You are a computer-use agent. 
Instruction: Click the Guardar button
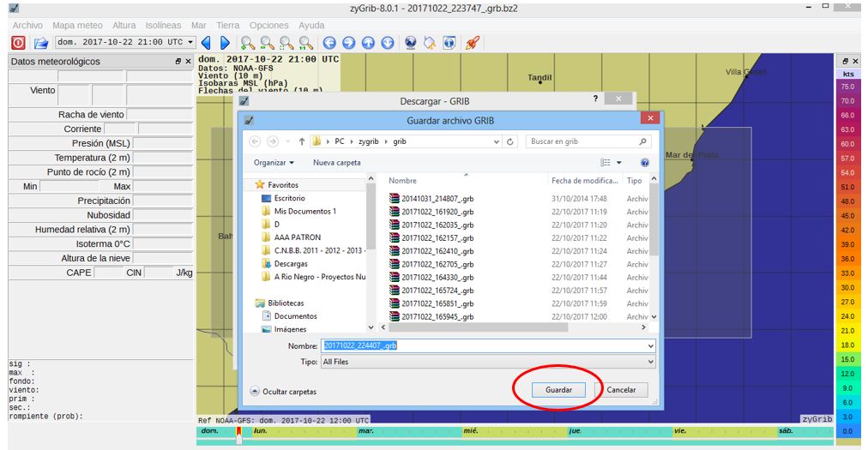[x=558, y=390]
